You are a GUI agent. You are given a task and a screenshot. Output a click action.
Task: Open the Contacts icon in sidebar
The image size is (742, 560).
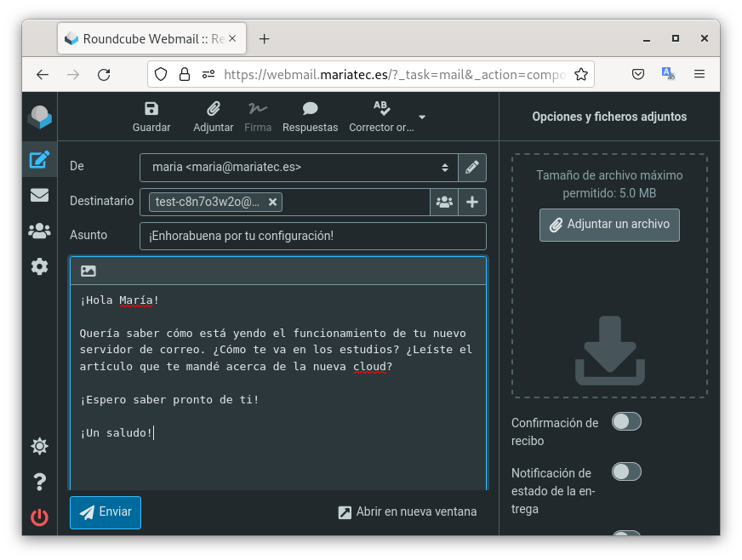point(39,231)
